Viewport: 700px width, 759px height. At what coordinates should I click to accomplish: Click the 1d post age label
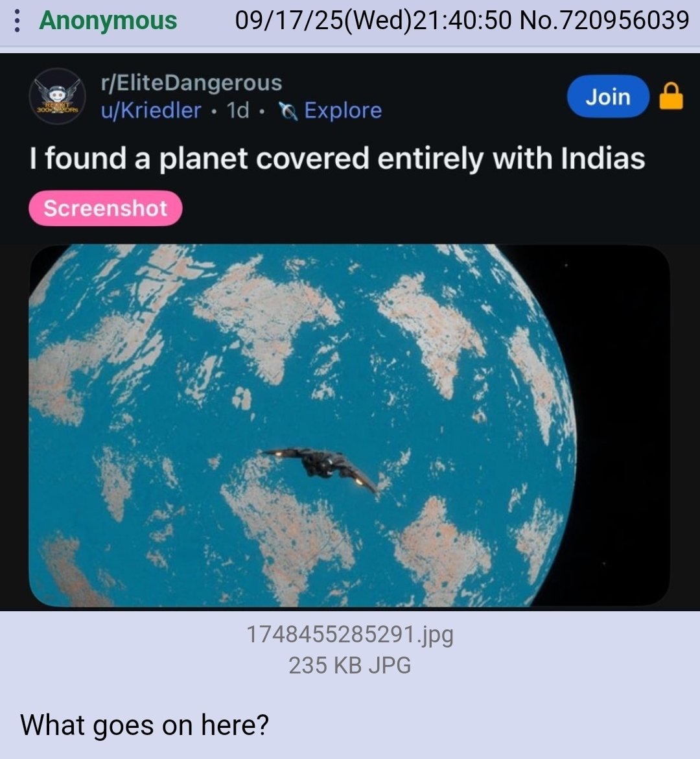tap(238, 110)
